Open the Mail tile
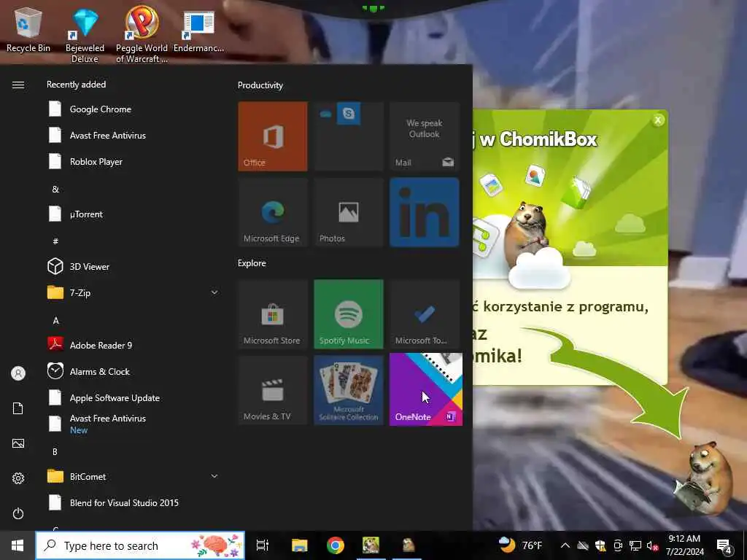 (x=424, y=136)
